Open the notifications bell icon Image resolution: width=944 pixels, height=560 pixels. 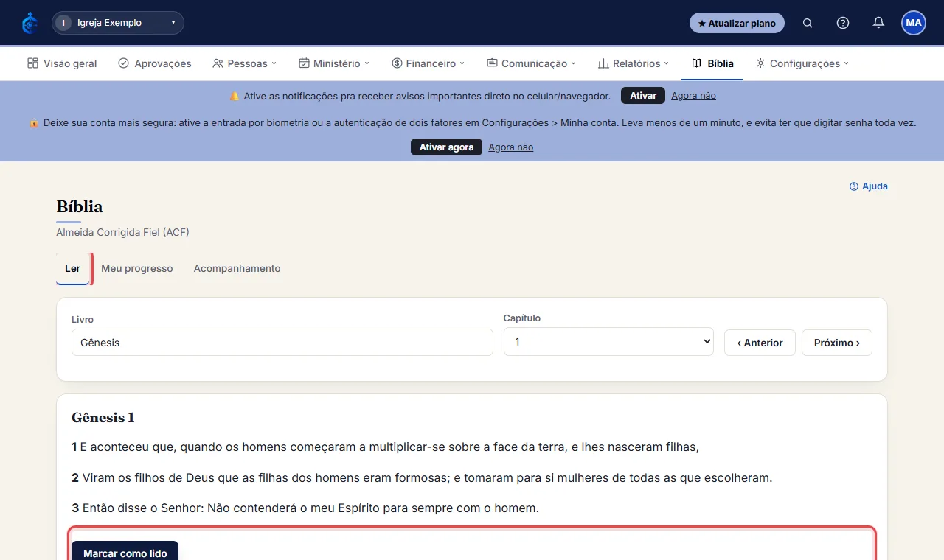point(878,23)
